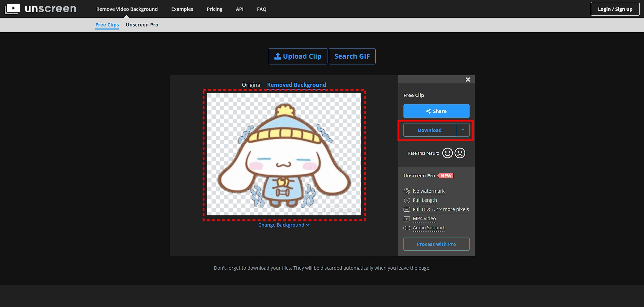The width and height of the screenshot is (644, 307).
Task: Expand the Change Background menu
Action: click(x=284, y=225)
